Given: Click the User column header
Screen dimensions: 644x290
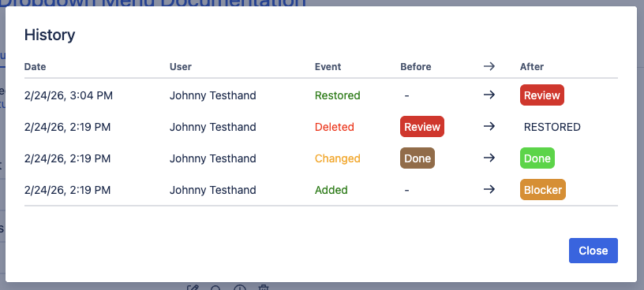Looking at the screenshot, I should point(180,67).
